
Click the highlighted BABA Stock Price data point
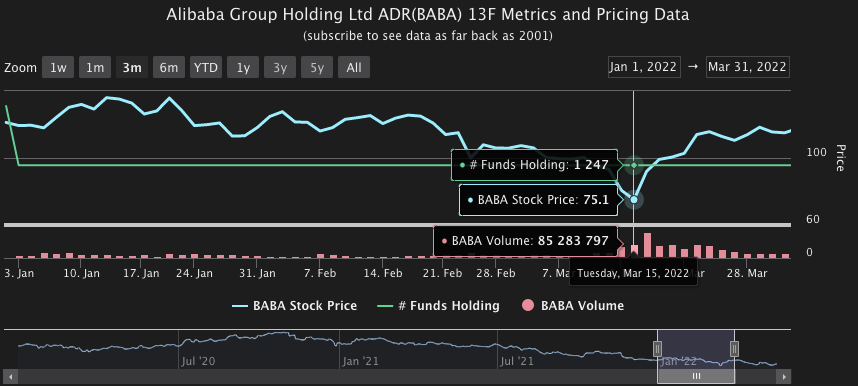pos(634,199)
